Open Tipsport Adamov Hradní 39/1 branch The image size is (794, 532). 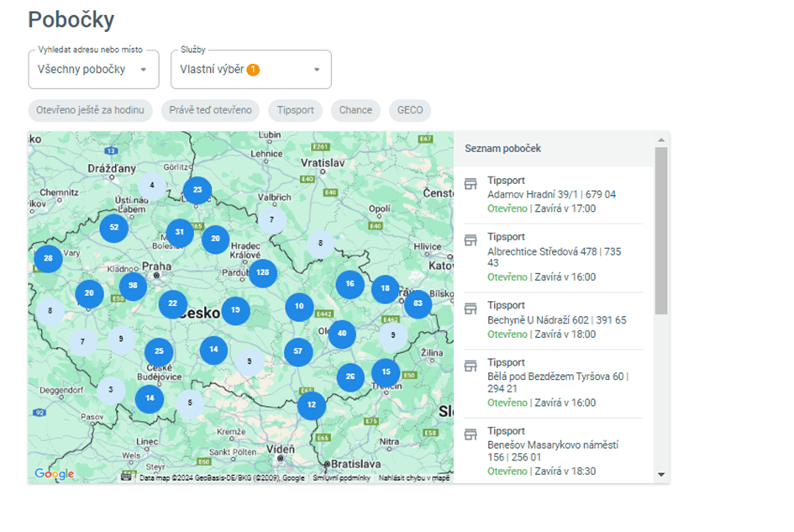(x=554, y=195)
